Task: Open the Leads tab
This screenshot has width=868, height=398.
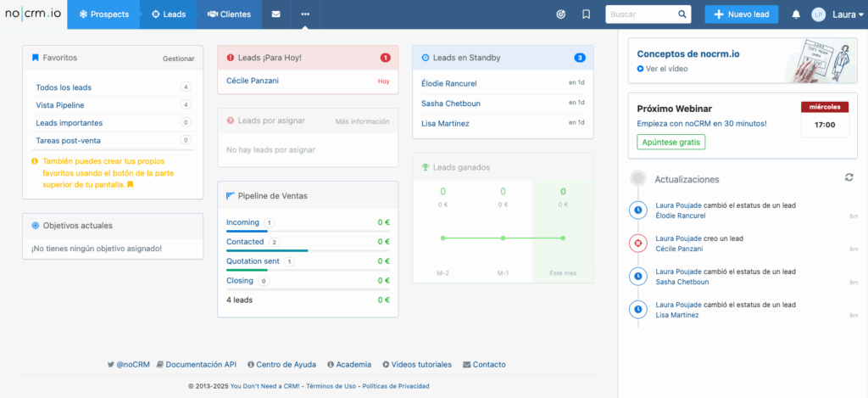Action: (x=169, y=14)
